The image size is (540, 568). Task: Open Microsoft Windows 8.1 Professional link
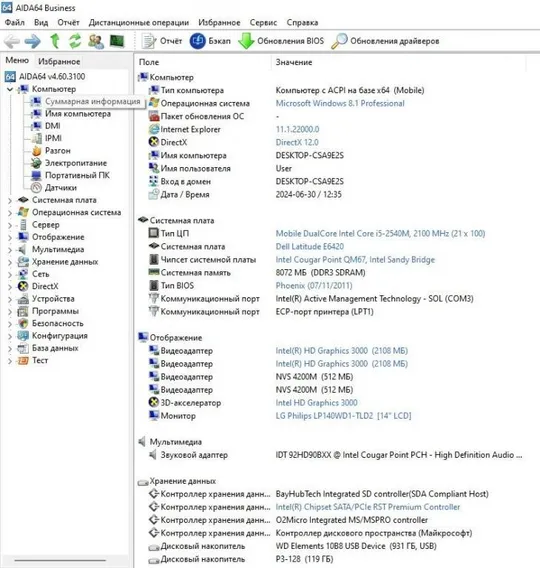340,104
